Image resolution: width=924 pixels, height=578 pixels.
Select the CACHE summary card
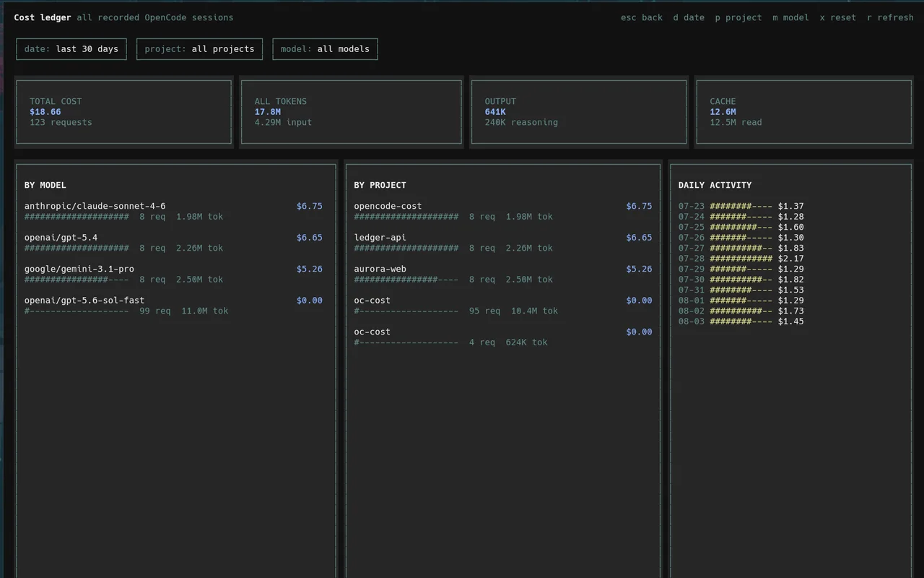tap(804, 112)
